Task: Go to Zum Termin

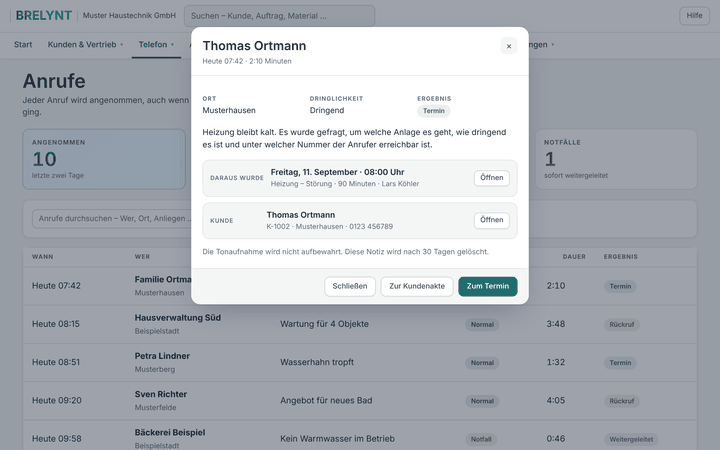Action: click(x=488, y=286)
